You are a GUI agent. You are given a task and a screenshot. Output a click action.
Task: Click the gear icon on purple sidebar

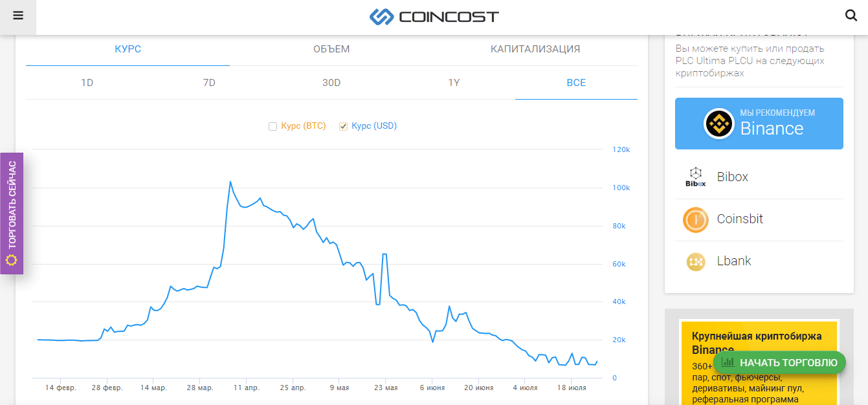(11, 260)
